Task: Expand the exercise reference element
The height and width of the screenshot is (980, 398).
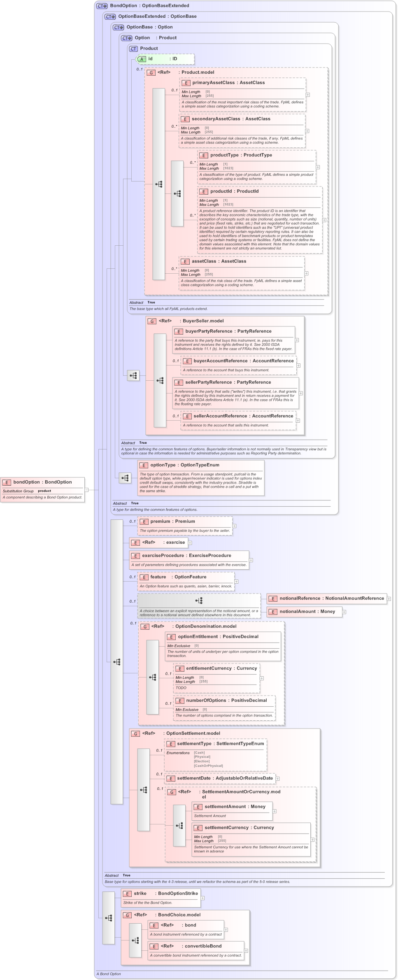Action: click(x=190, y=543)
